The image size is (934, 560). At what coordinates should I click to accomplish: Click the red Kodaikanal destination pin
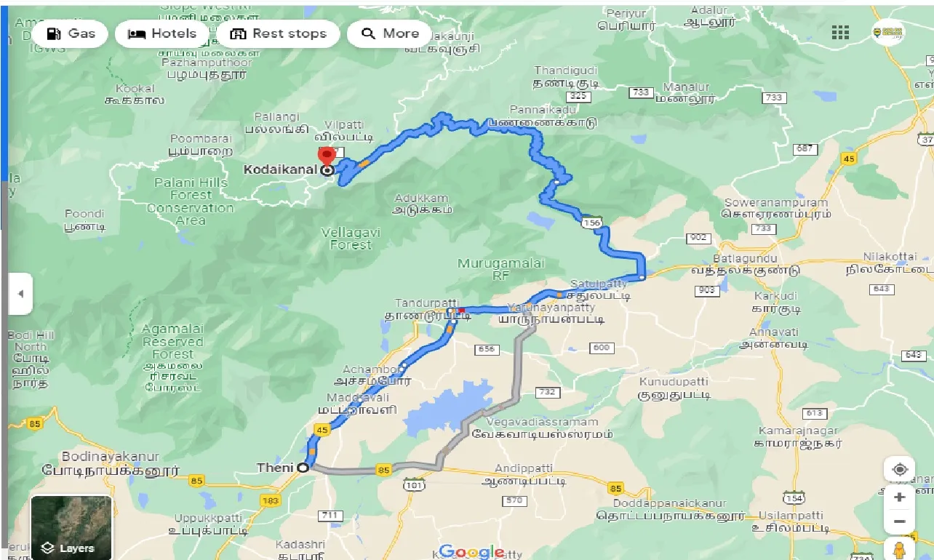[x=327, y=156]
